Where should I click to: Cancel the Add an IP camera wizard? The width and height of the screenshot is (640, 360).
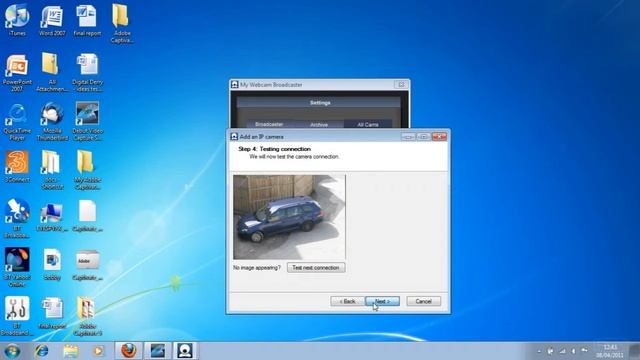click(x=423, y=301)
